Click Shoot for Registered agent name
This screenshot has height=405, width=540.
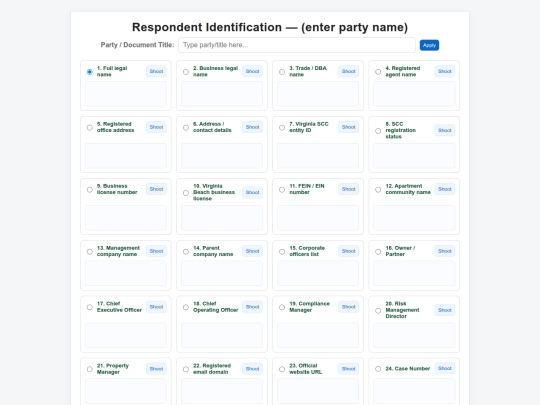445,71
